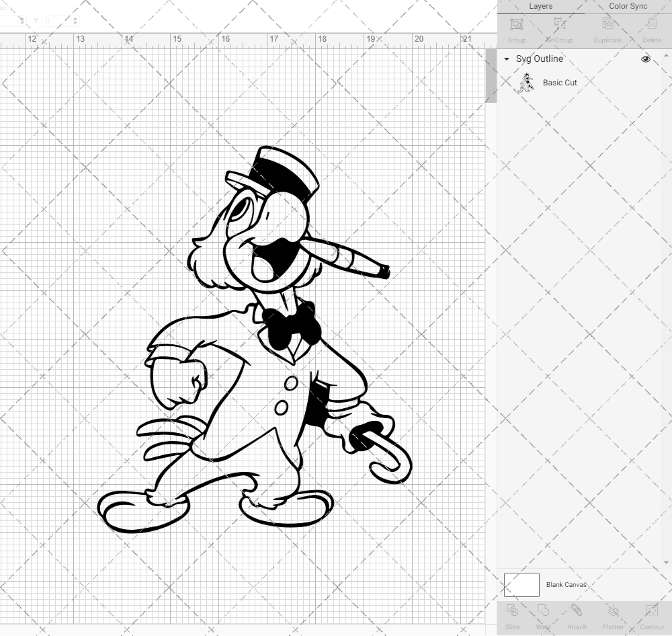
Task: Click the Y coordinate down stepper arrow
Action: tap(76, 24)
